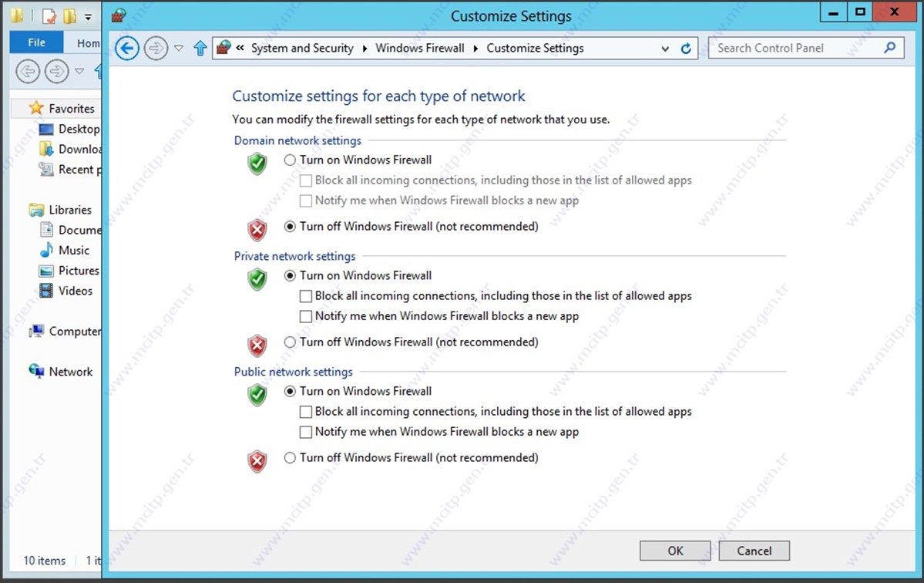Cancel the firewall settings changes
924x583 pixels.
click(x=754, y=551)
